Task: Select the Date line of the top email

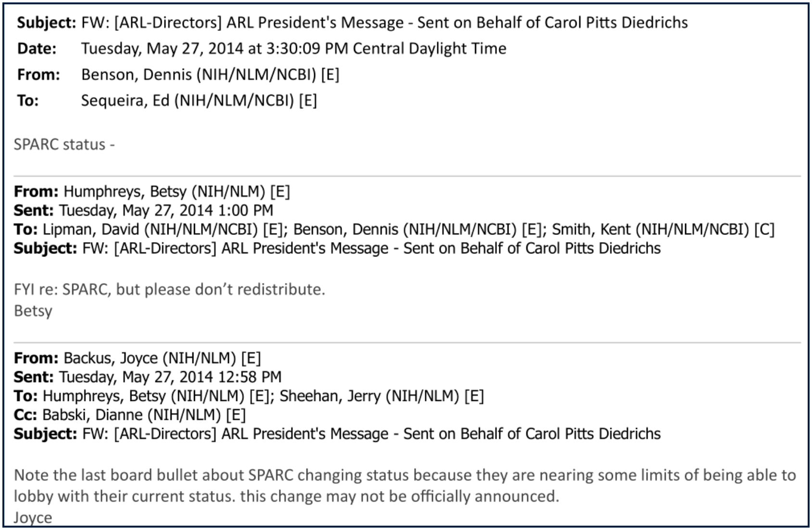Action: pos(262,49)
